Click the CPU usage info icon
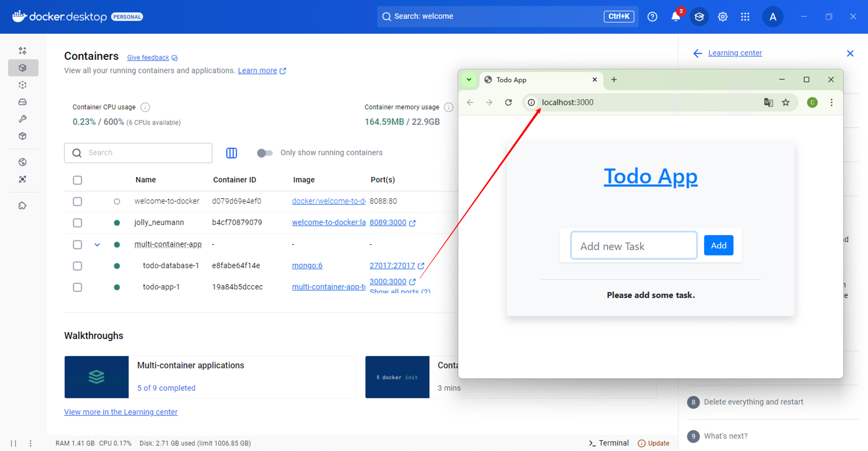 (145, 107)
